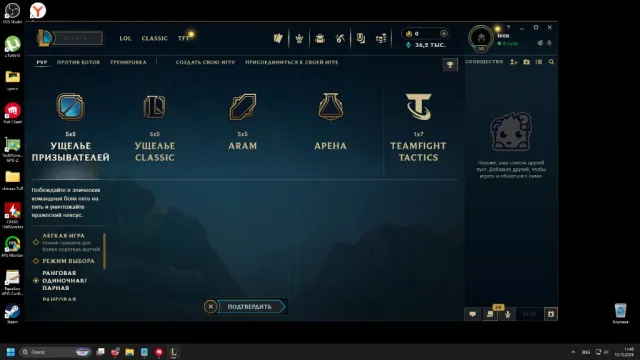
Task: Select the ARAM game mode
Action: [x=242, y=122]
